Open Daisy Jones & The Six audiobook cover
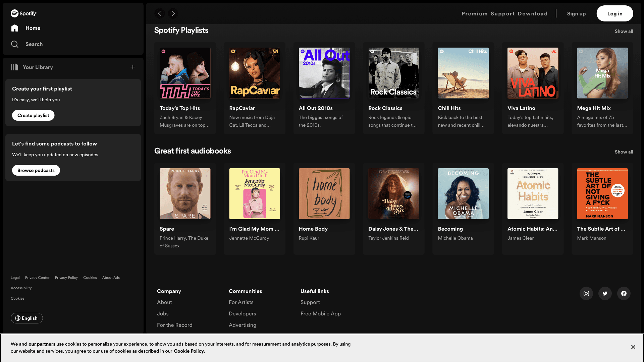This screenshot has width=644, height=362. point(394,194)
